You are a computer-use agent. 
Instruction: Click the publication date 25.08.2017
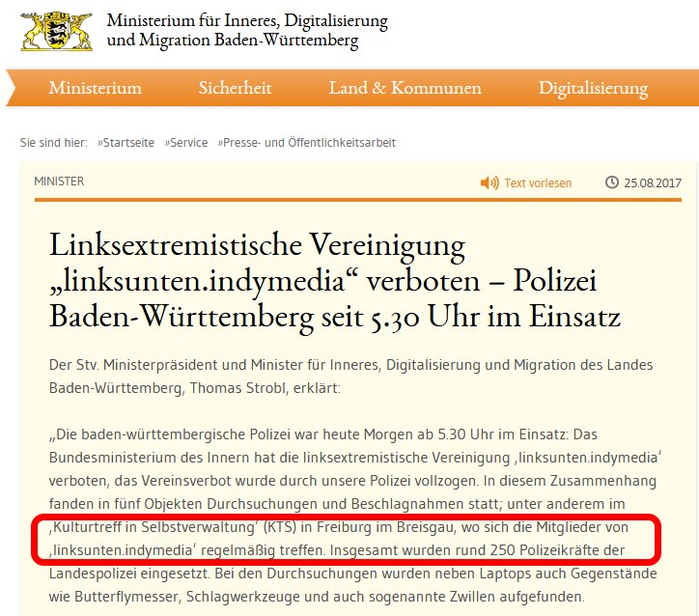click(653, 182)
